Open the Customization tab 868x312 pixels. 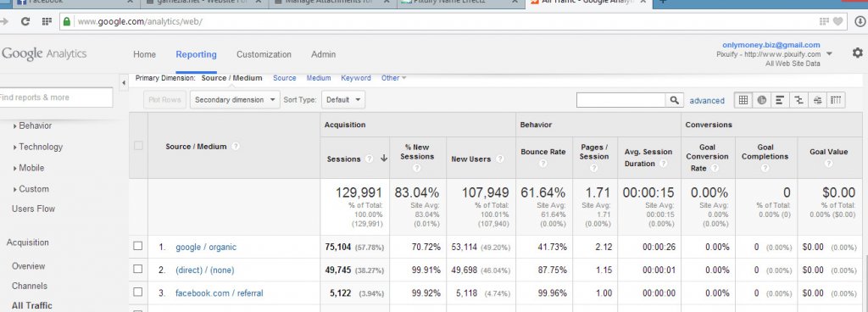pyautogui.click(x=264, y=54)
